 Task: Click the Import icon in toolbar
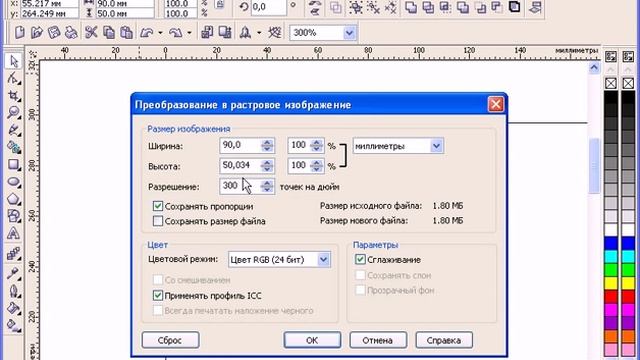tap(207, 33)
